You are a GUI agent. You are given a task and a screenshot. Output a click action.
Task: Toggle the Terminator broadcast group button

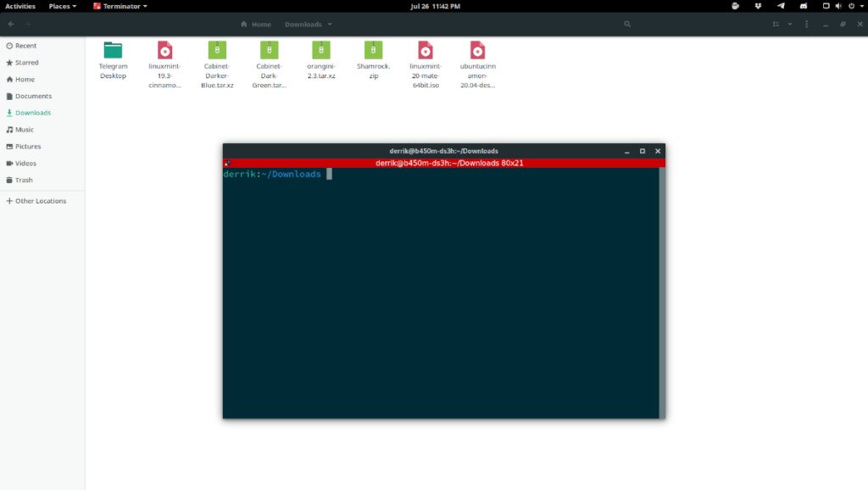tap(226, 161)
